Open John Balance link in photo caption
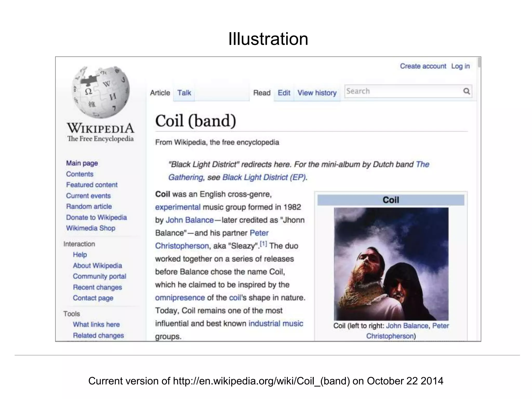532x399 pixels. (407, 326)
